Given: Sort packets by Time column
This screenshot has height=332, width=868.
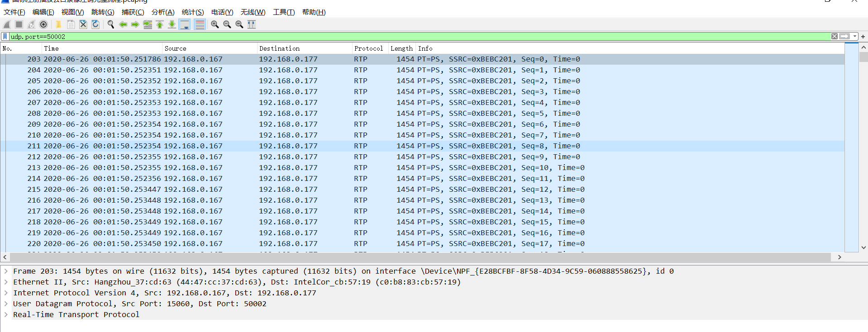Looking at the screenshot, I should (x=102, y=48).
